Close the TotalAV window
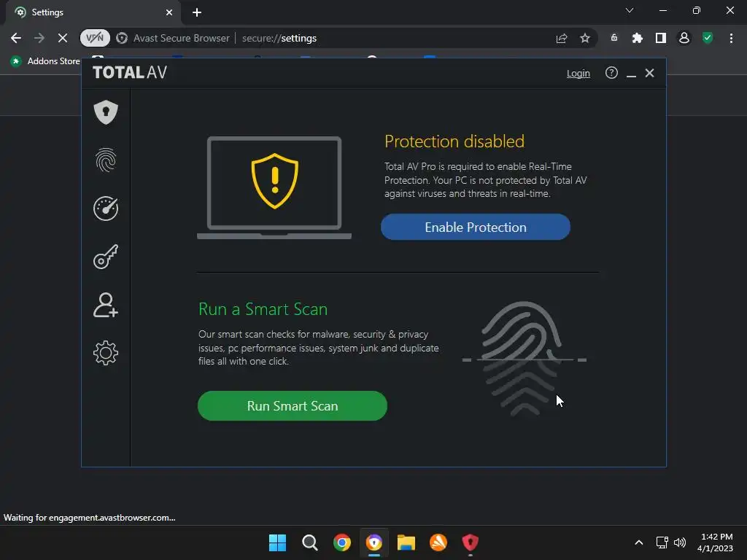This screenshot has height=560, width=747. pyautogui.click(x=649, y=73)
